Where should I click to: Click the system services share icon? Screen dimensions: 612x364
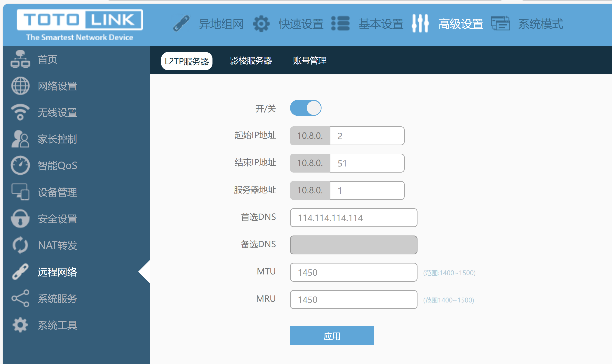tap(20, 298)
